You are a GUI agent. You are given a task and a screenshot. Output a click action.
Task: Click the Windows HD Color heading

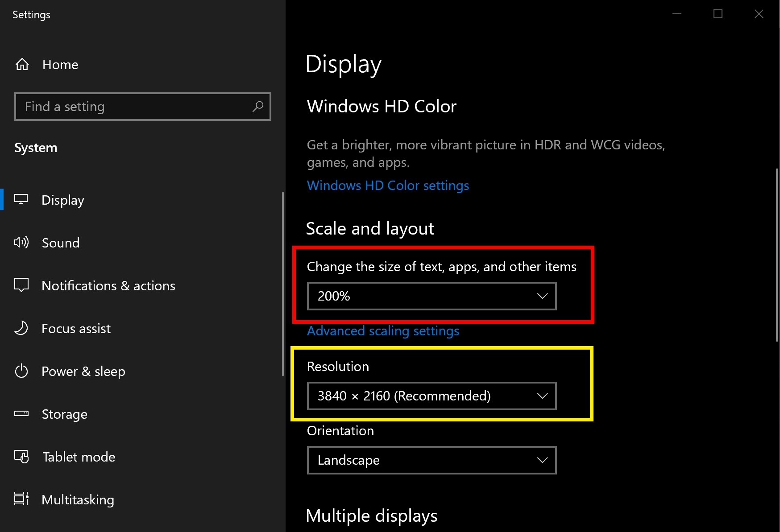click(x=382, y=107)
